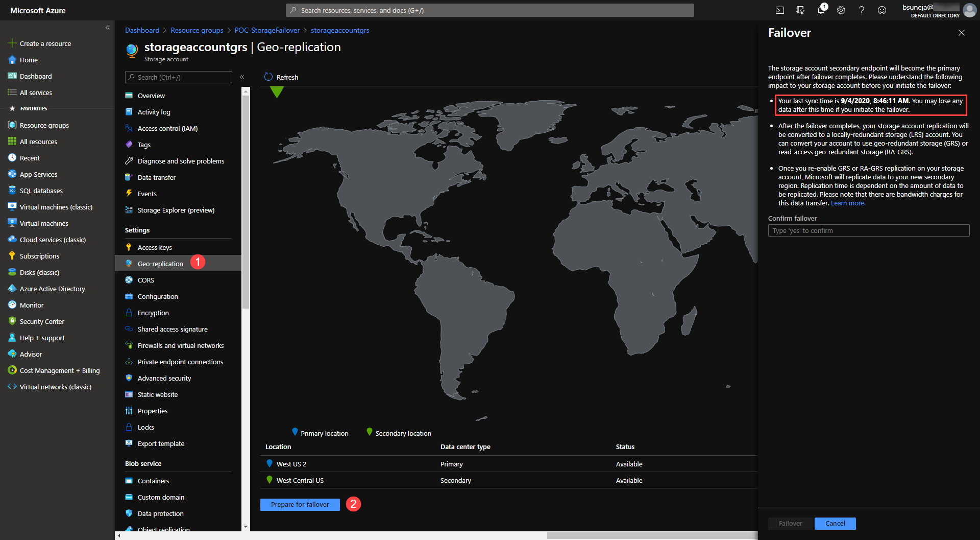This screenshot has width=980, height=540.
Task: Open Cloud Shell icon in top bar
Action: pos(779,10)
